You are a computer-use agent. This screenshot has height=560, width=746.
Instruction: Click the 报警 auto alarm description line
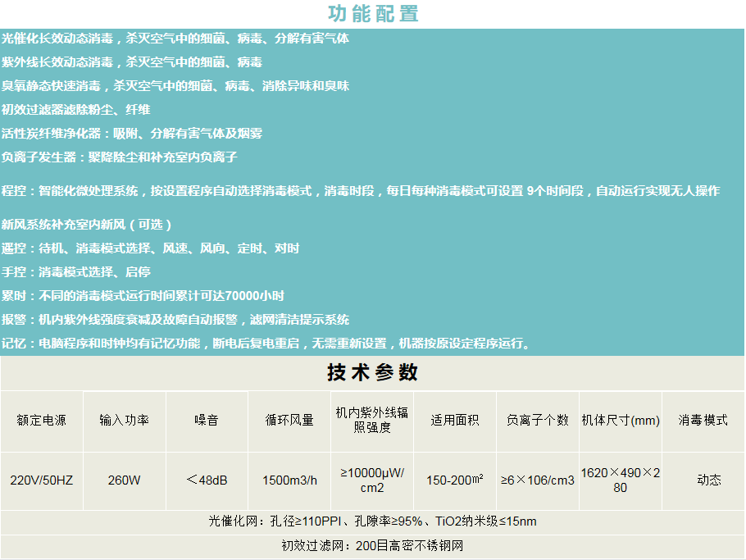[x=175, y=320]
